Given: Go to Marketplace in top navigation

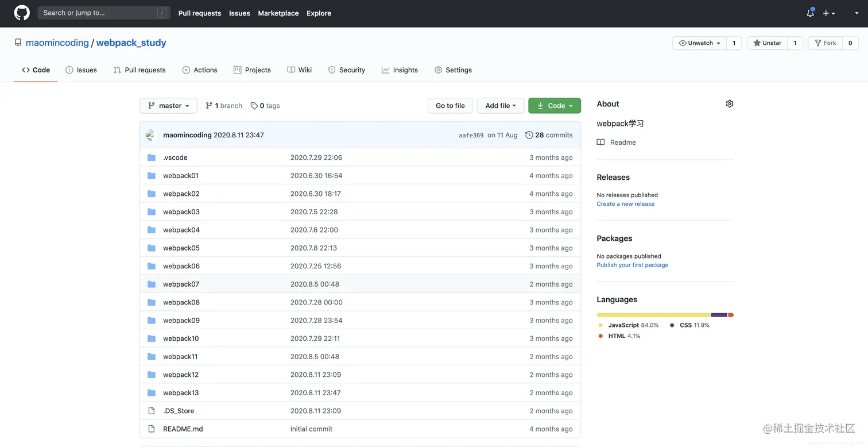Looking at the screenshot, I should 278,13.
